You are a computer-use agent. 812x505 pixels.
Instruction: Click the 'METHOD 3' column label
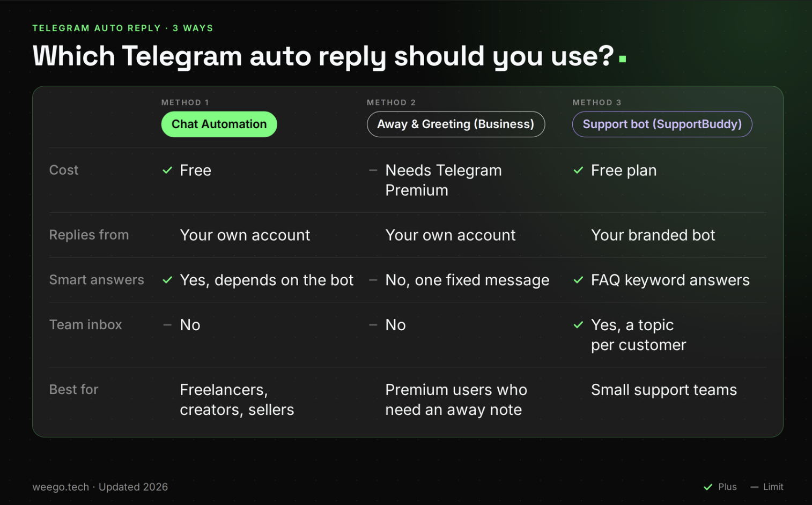coord(596,102)
